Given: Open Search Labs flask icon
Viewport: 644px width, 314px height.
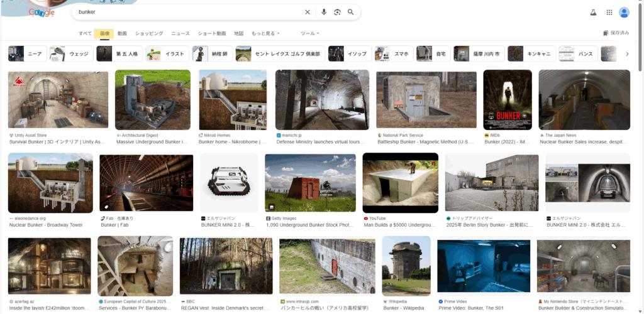Looking at the screenshot, I should tap(592, 12).
